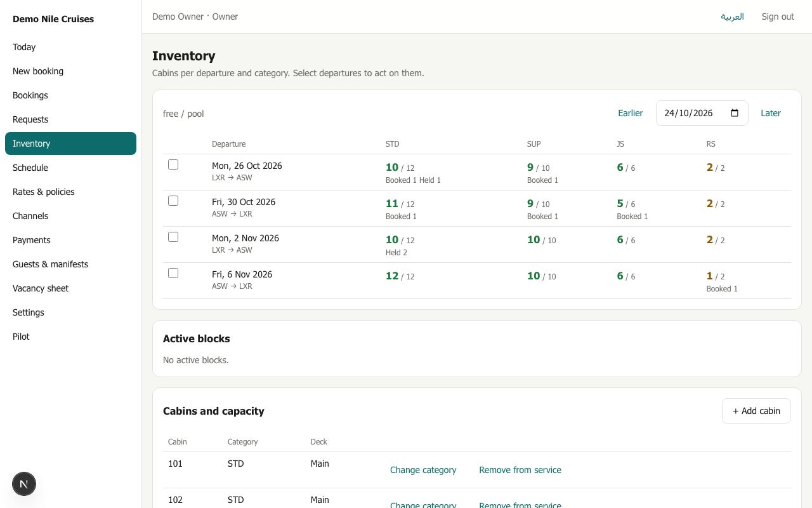Check the Mon, 2 Nov 2026 departure
The width and height of the screenshot is (812, 508).
173,237
